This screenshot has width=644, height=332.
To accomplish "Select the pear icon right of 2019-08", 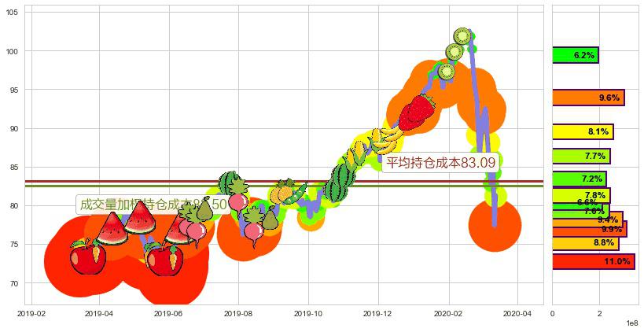I will 270,218.
